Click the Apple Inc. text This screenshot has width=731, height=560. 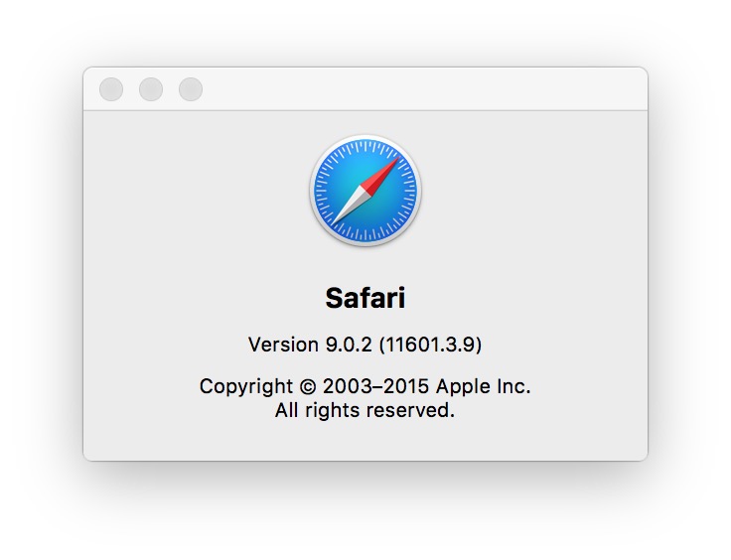[x=487, y=386]
